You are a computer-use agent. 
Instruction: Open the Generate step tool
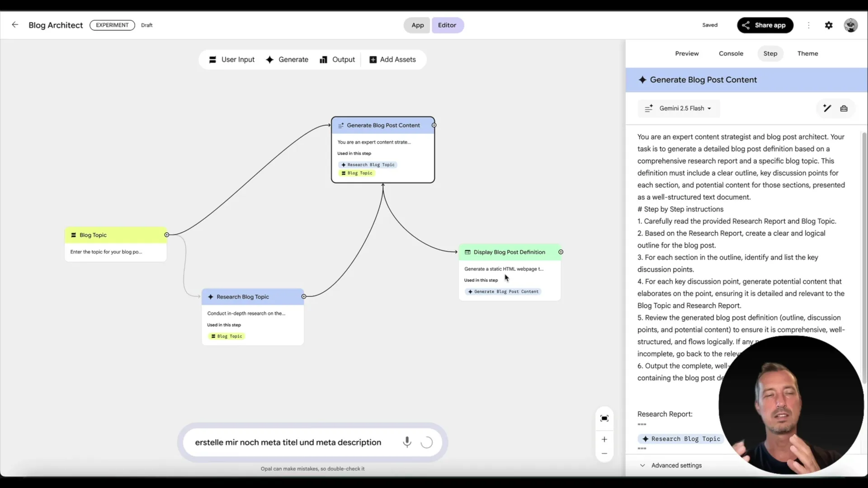click(x=287, y=59)
